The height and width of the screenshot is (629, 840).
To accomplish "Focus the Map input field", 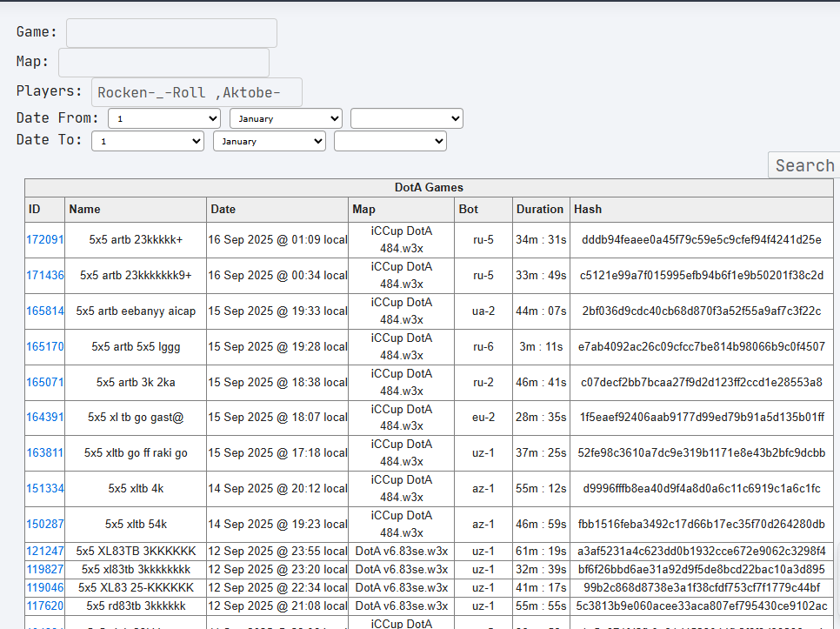I will point(164,62).
